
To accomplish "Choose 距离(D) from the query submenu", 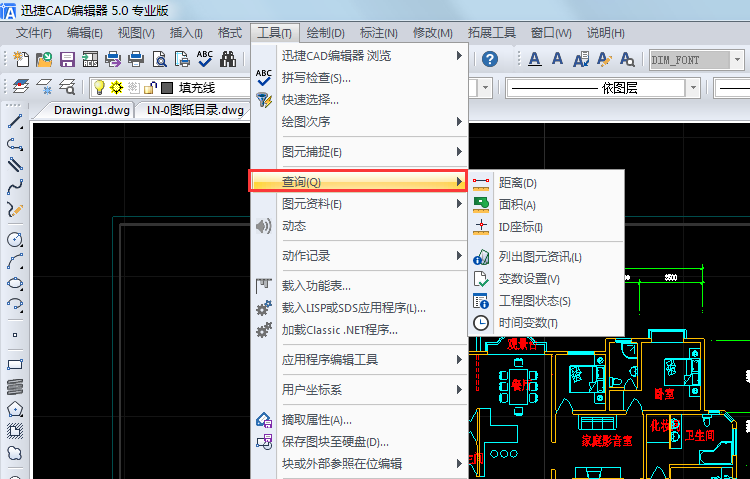I will tap(546, 183).
